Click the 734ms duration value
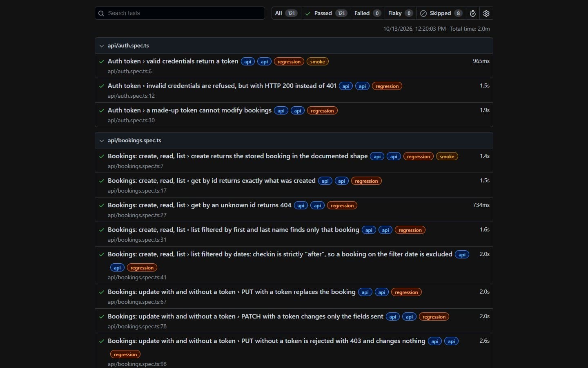The height and width of the screenshot is (368, 588). 481,205
